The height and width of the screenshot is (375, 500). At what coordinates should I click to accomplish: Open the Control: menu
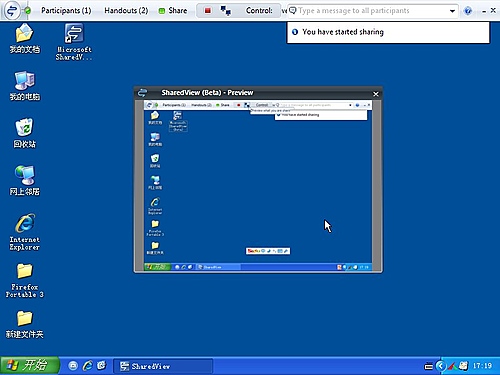259,10
